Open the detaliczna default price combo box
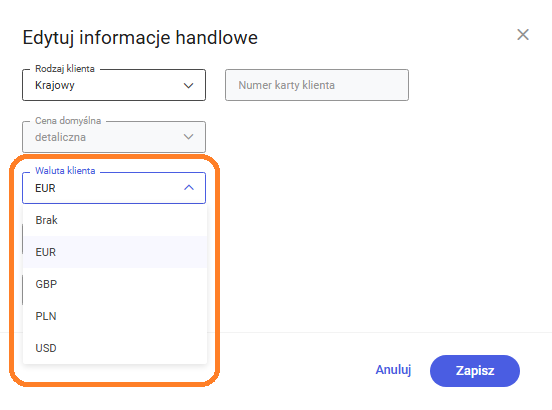Screen dimensions: 552x410 click(114, 137)
